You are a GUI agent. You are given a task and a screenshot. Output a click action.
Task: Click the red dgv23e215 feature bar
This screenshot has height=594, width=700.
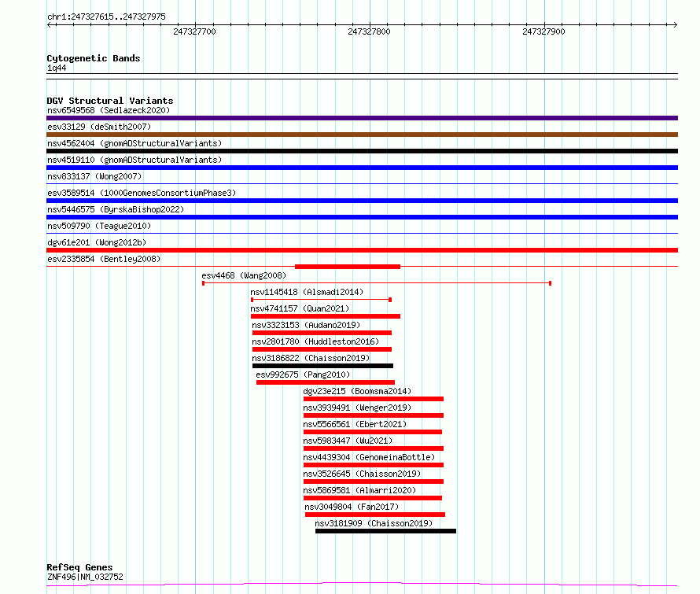pyautogui.click(x=374, y=399)
